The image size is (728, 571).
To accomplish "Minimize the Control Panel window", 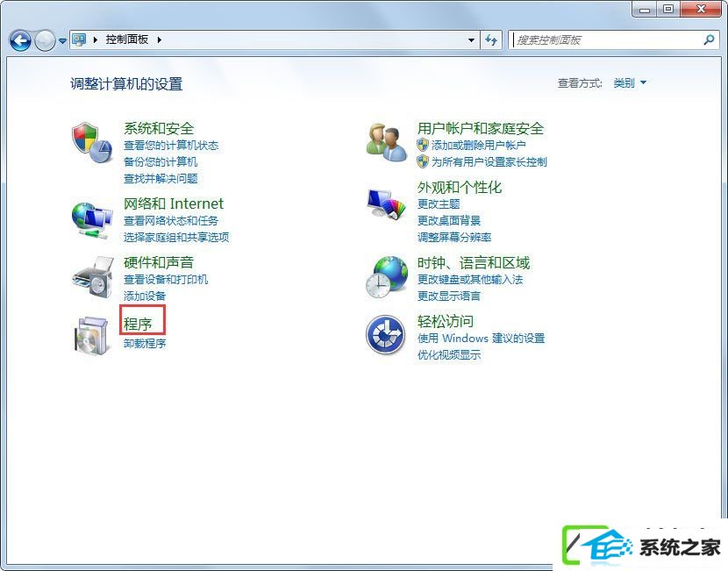I will (645, 9).
